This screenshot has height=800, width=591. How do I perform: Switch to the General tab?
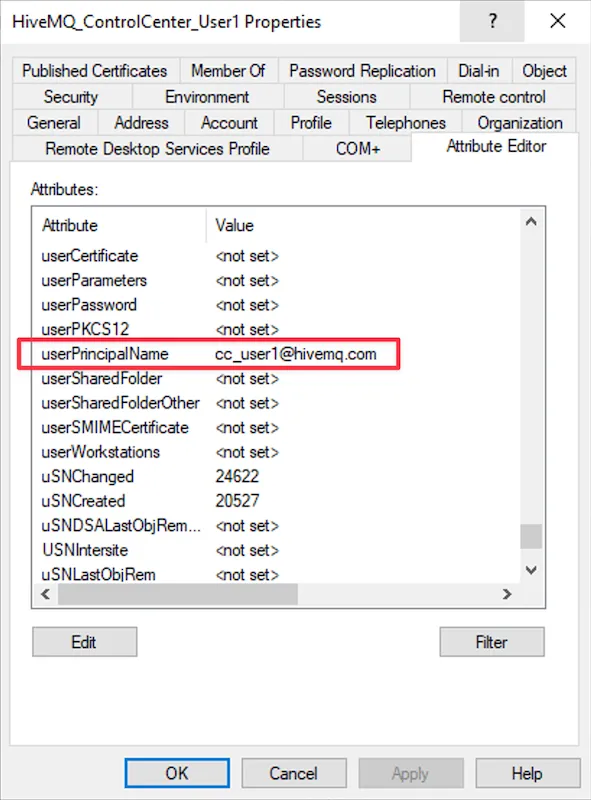[x=54, y=122]
